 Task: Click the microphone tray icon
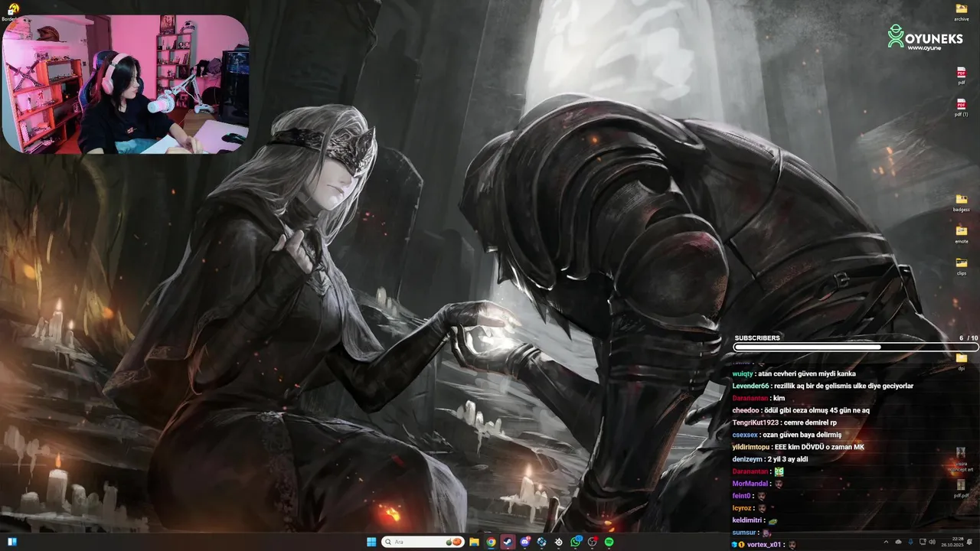[910, 542]
